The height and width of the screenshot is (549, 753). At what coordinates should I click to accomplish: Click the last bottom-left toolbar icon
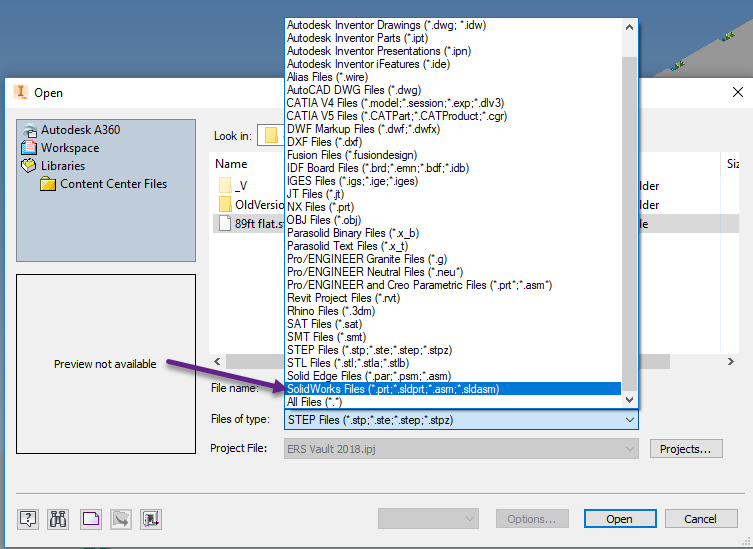151,519
